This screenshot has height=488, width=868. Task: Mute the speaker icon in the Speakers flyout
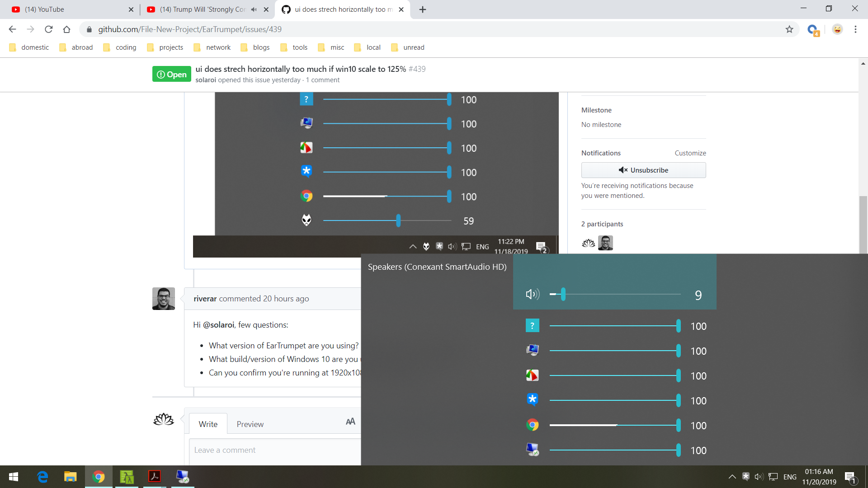(533, 294)
